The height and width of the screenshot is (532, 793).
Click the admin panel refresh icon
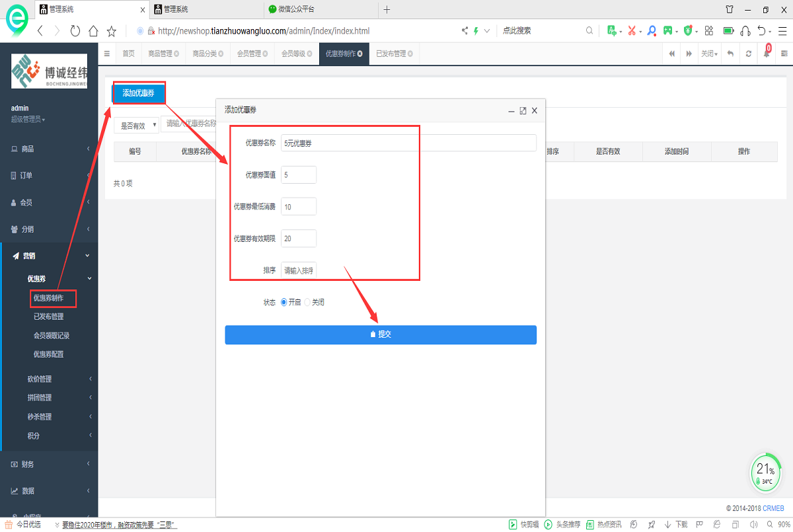(x=748, y=54)
